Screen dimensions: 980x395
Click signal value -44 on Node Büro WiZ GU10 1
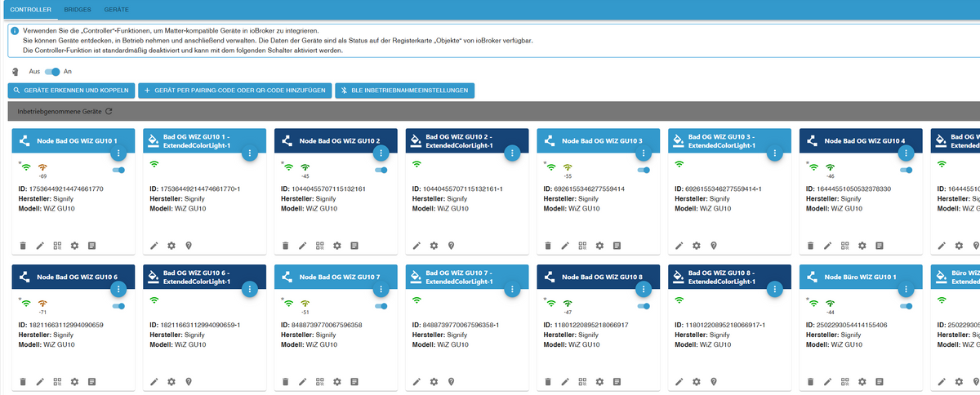coord(831,313)
